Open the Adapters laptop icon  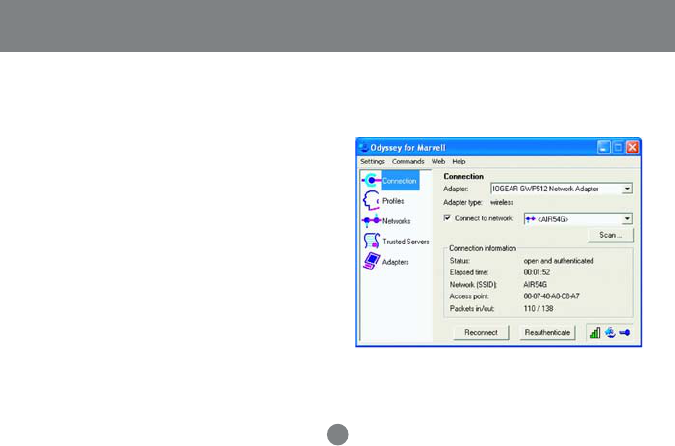coord(372,261)
